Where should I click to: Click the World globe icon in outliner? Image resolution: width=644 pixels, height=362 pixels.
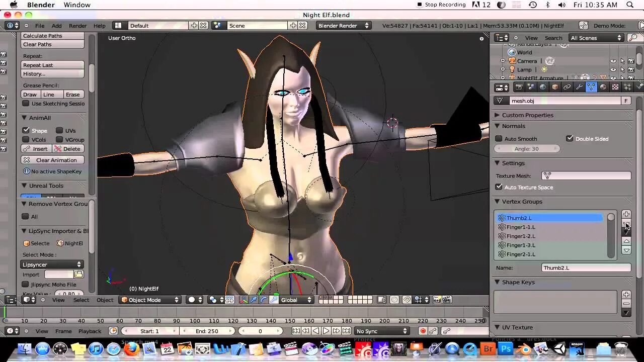point(512,52)
